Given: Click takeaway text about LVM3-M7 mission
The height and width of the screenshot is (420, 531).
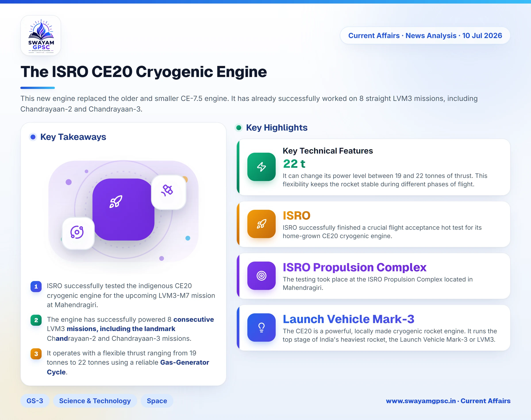Looking at the screenshot, I should (131, 295).
